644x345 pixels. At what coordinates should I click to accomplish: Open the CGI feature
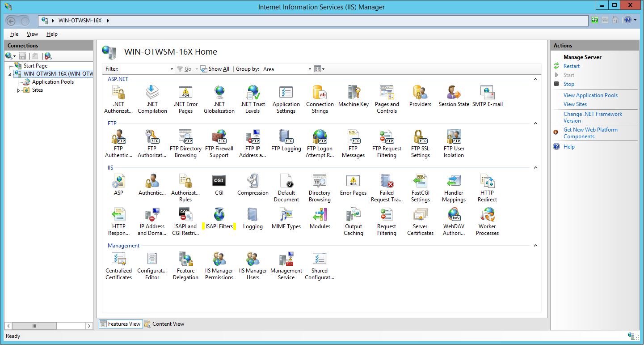point(219,184)
